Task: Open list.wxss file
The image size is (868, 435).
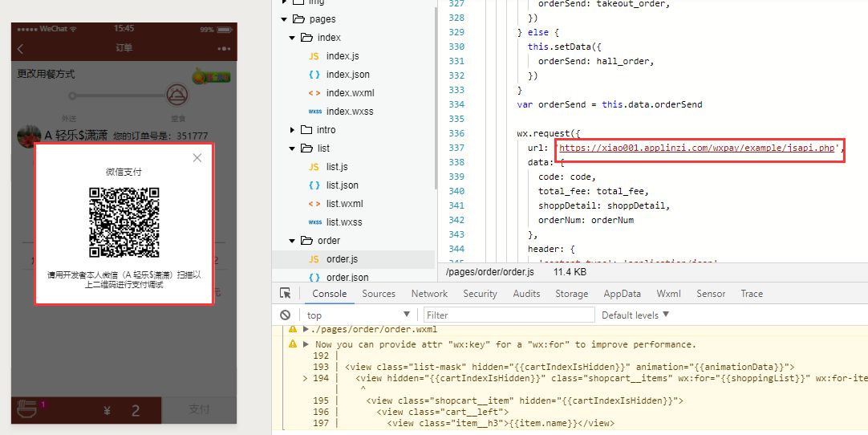Action: point(344,222)
